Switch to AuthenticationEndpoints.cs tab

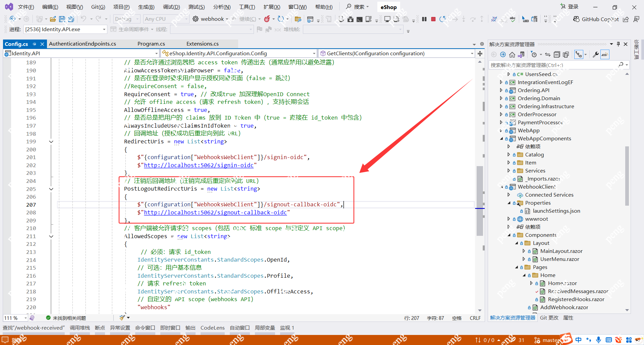(x=83, y=44)
